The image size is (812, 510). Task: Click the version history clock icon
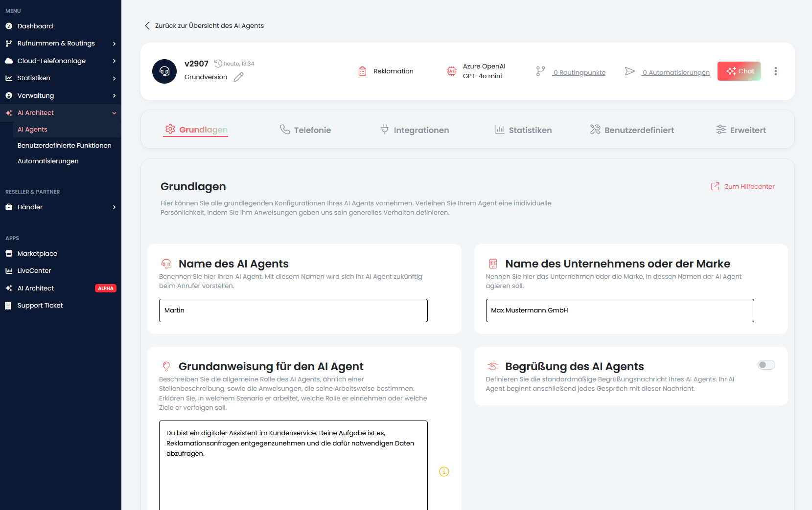pos(218,64)
